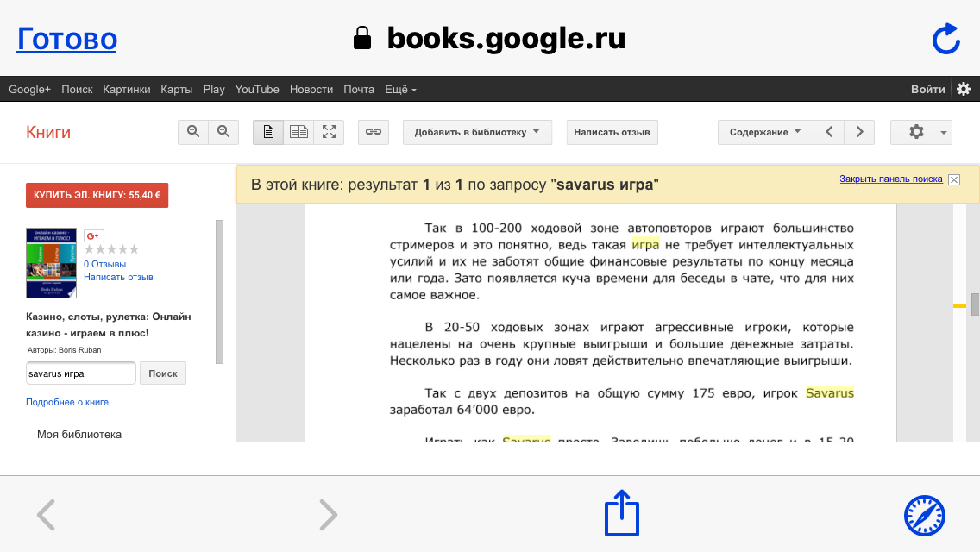Click highlighted word игра in text

645,245
